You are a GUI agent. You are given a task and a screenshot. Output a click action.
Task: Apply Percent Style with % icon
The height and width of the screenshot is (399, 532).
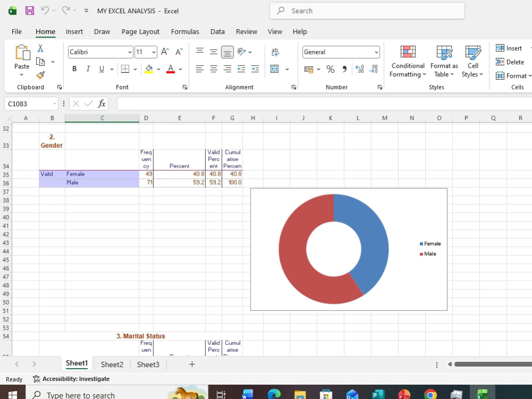[330, 69]
